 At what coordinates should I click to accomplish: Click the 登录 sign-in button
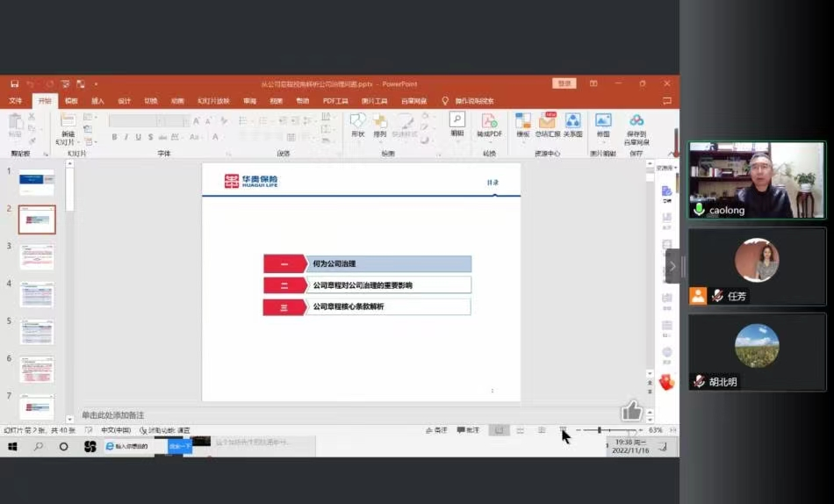coord(564,83)
